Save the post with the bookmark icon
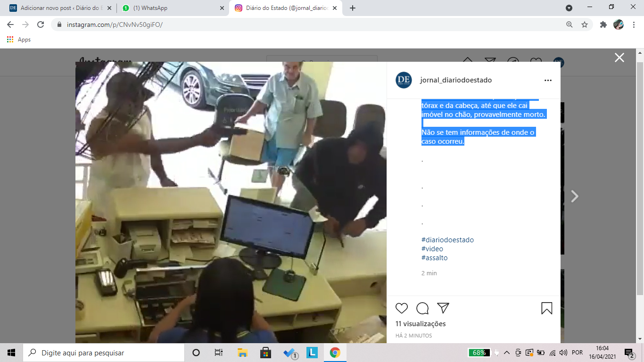This screenshot has height=362, width=644. [x=547, y=308]
